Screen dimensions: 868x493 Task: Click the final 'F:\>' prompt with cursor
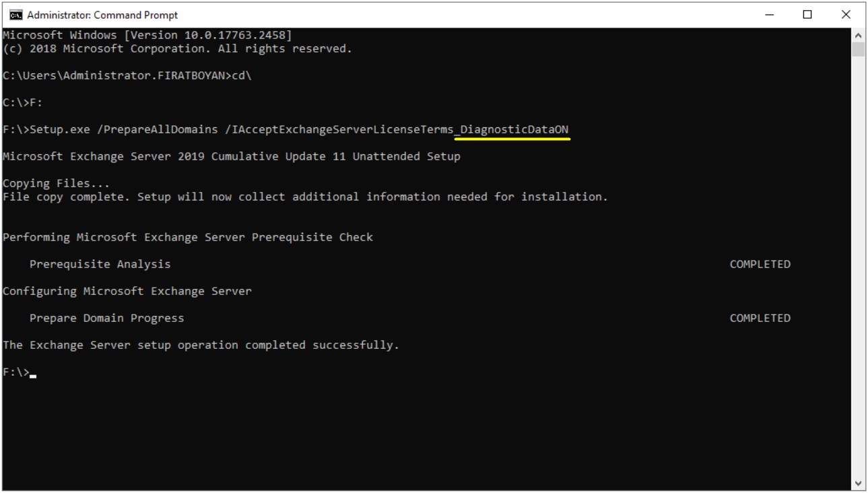click(x=19, y=372)
